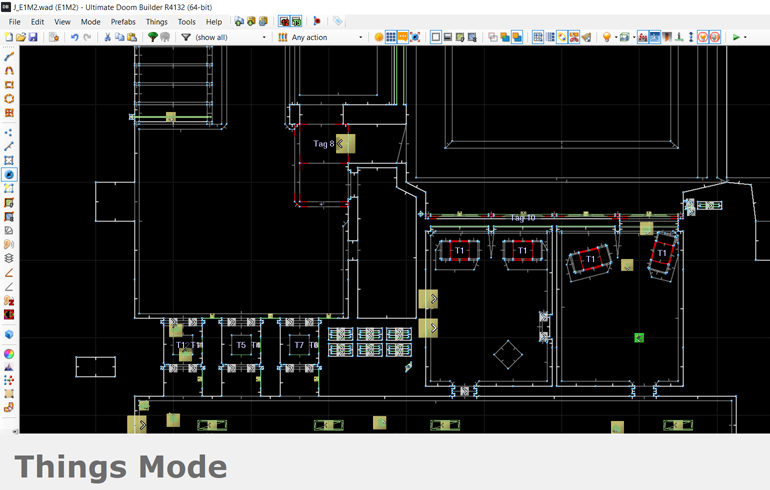770x490 pixels.
Task: Switch to Linedefs mode
Action: coord(9,146)
